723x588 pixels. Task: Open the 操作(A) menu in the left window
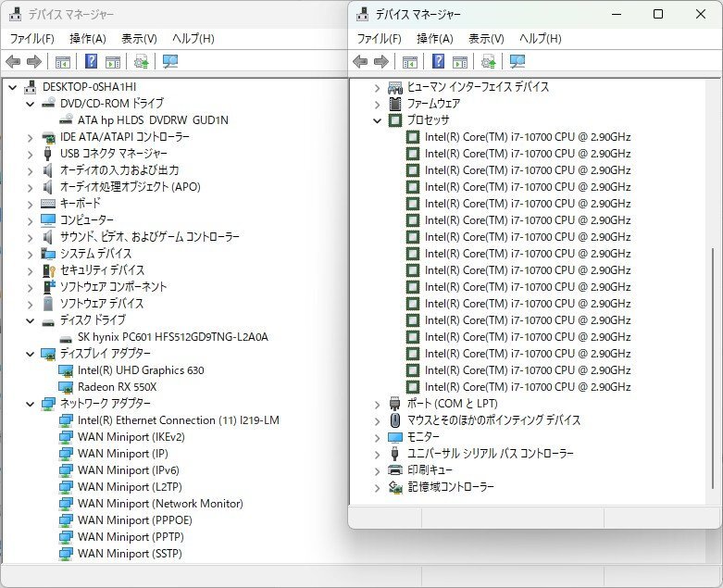87,39
